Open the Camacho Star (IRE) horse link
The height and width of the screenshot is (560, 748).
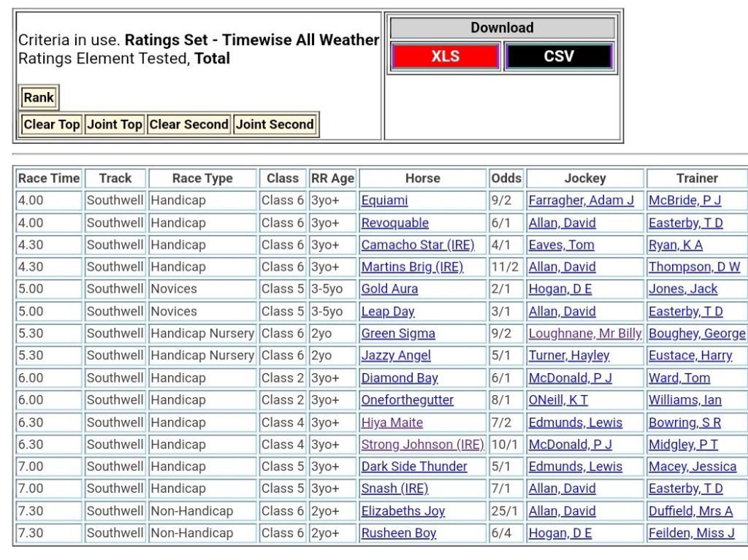[x=417, y=245]
